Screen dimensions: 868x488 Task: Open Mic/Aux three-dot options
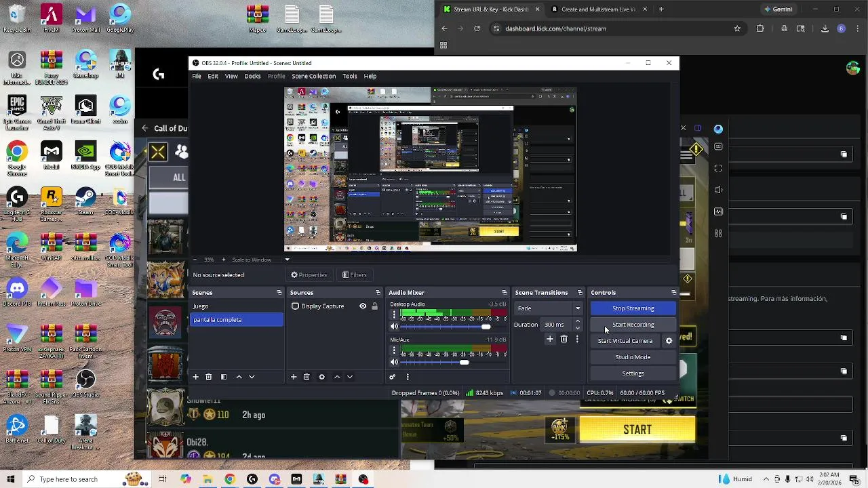[394, 351]
